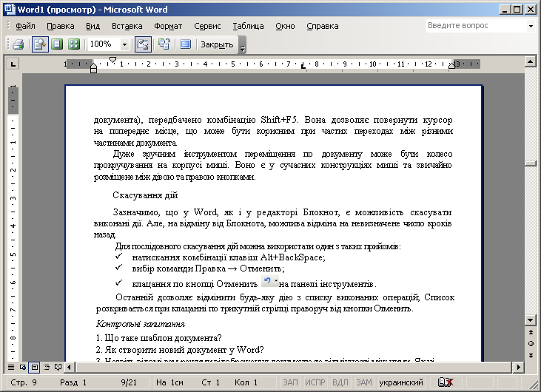Open the Окно menu
541x392 pixels.
(x=285, y=26)
